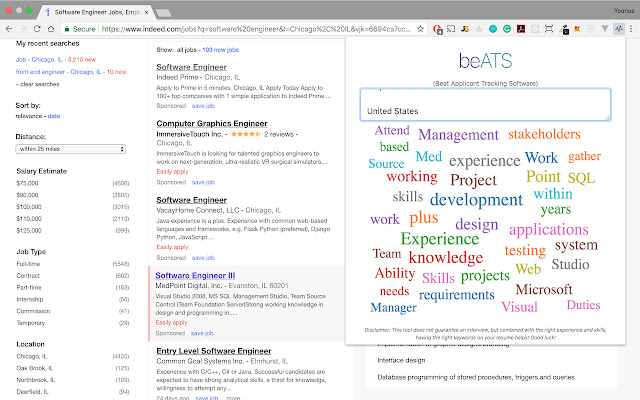The height and width of the screenshot is (400, 640).
Task: Filter by $90,000 salary estimate
Action: [27, 195]
